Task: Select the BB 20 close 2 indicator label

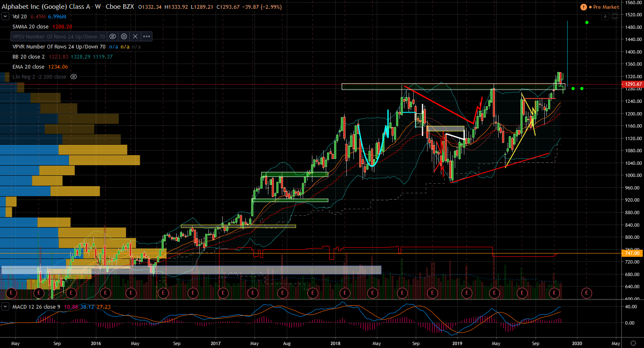Action: click(28, 57)
